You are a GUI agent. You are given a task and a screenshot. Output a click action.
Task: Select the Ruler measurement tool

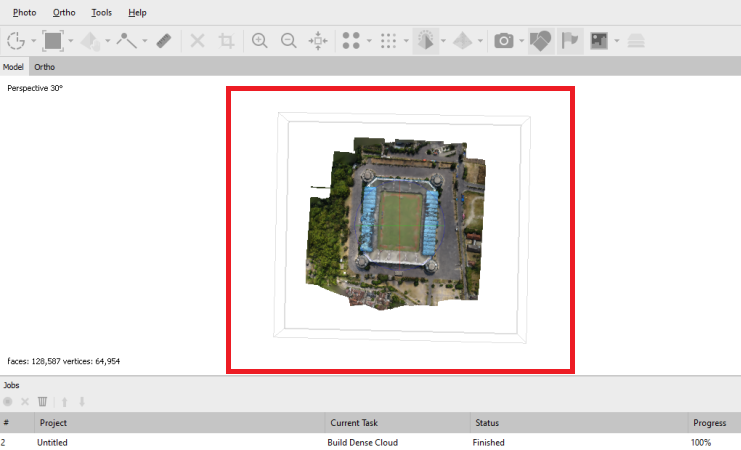(164, 41)
